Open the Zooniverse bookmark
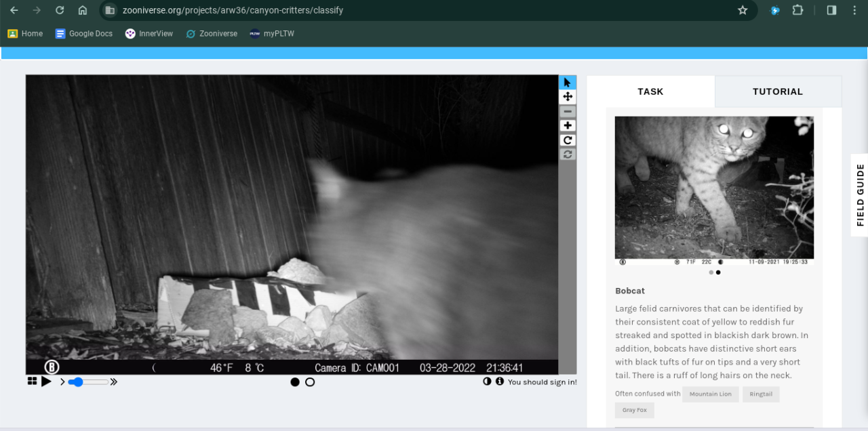Screen dimensions: 868x431 (212, 33)
